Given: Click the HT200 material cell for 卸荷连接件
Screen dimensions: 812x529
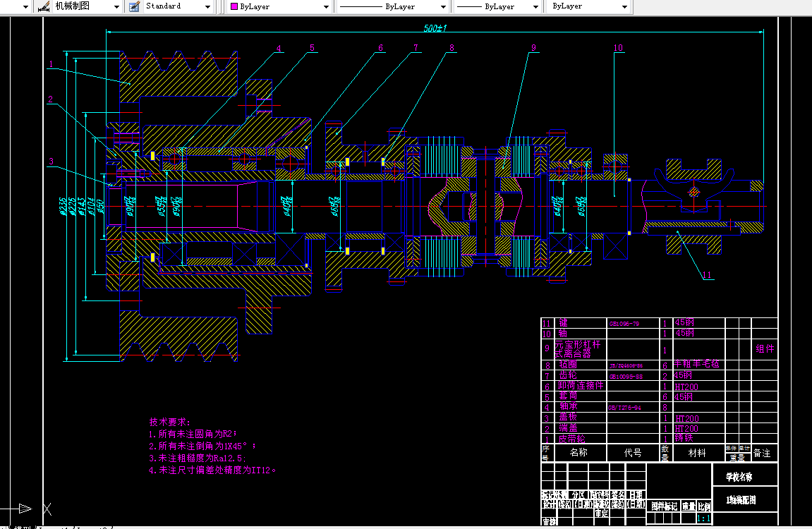Looking at the screenshot, I should point(699,386).
